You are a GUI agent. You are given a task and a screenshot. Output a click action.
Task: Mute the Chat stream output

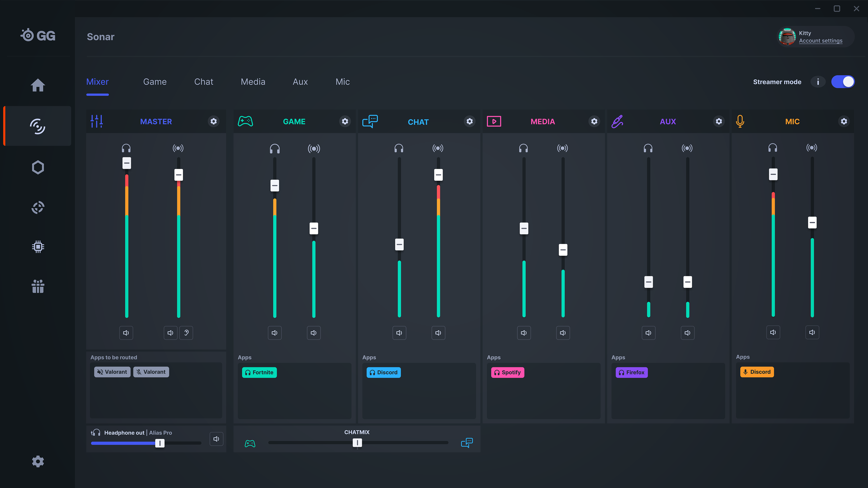(438, 333)
